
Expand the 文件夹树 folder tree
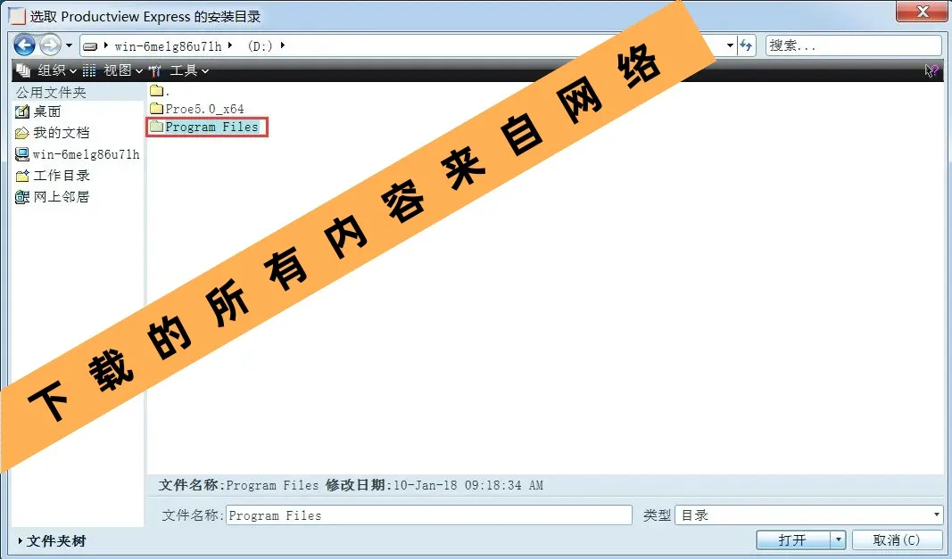[53, 541]
